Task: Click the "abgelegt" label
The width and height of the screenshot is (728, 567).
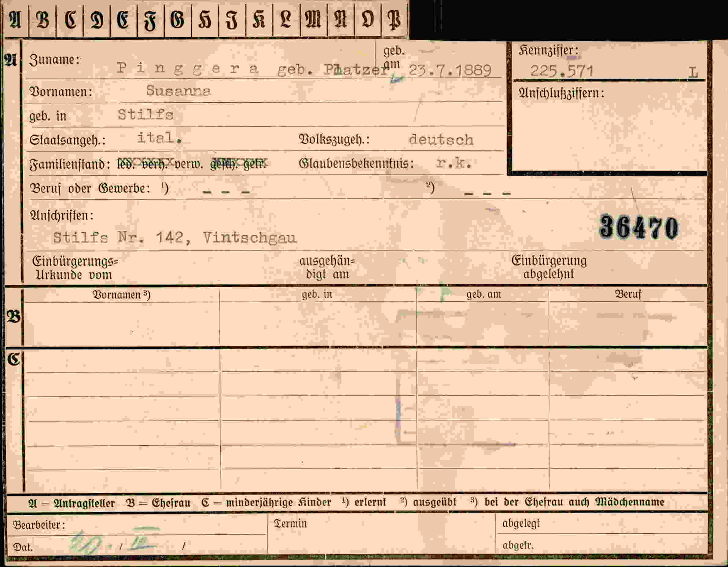Action: coord(521,524)
